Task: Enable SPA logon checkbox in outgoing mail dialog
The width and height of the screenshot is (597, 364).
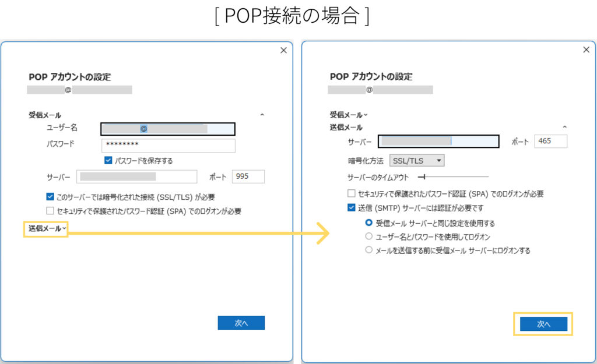Action: click(x=351, y=194)
